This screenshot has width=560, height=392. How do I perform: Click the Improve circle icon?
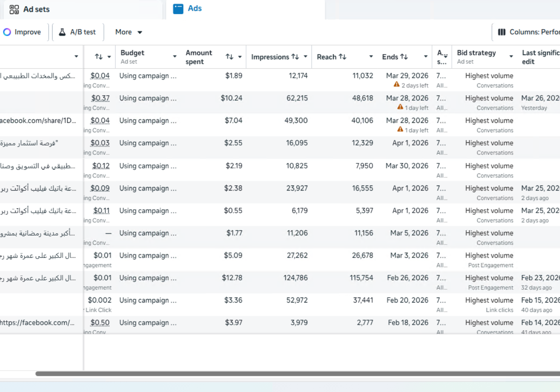point(7,32)
